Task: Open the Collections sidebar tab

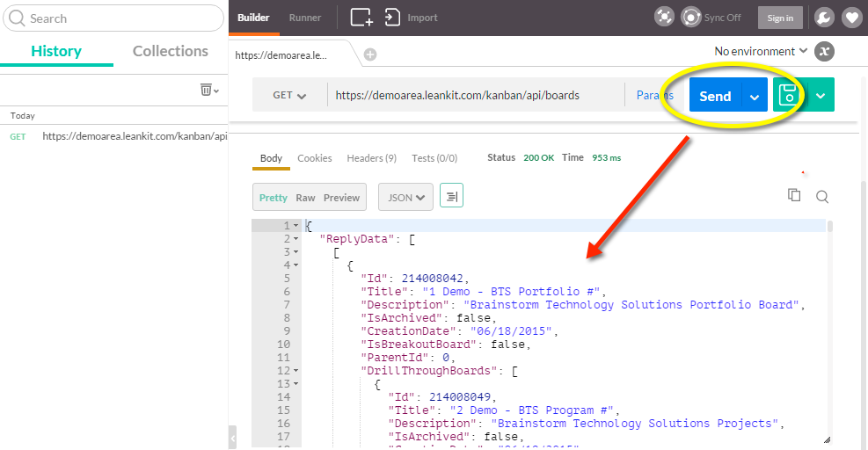Action: (x=171, y=51)
